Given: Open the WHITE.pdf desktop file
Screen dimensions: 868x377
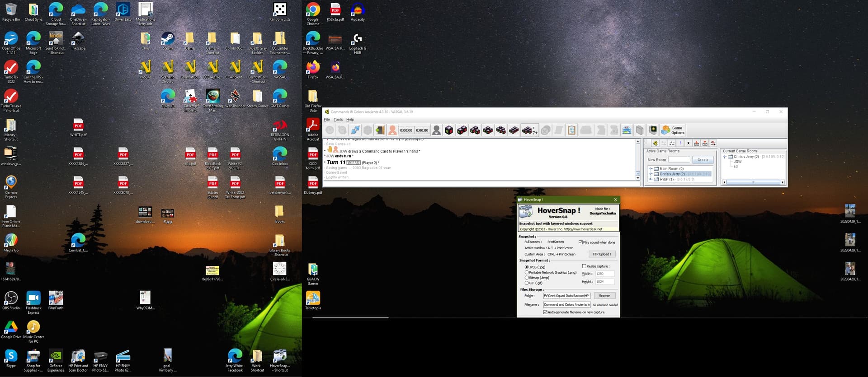Looking at the screenshot, I should click(78, 127).
